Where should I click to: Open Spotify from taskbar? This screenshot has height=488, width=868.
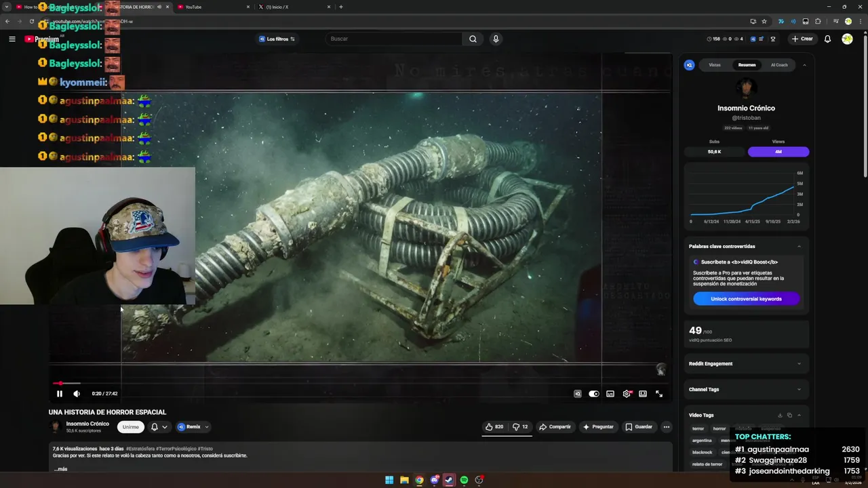click(x=464, y=480)
